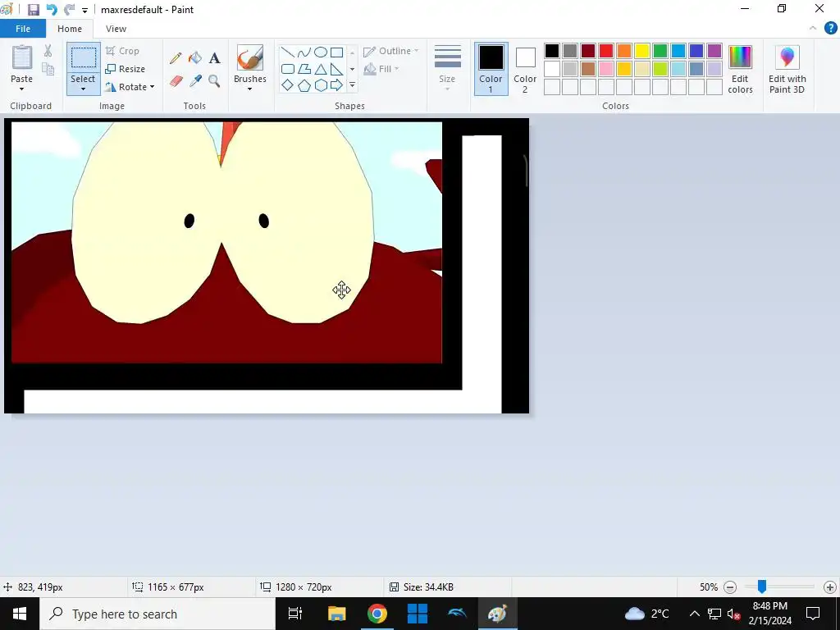Click the rectangular Select tool button

pos(83,58)
